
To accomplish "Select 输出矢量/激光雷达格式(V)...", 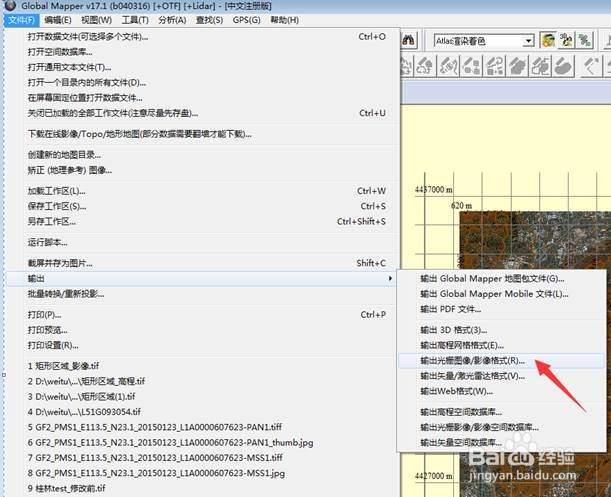I will tap(502, 376).
